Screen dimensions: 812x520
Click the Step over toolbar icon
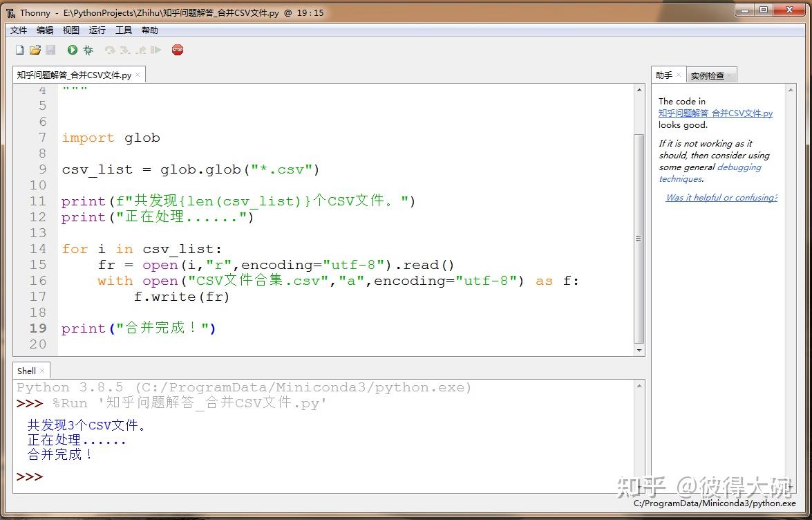pyautogui.click(x=109, y=49)
